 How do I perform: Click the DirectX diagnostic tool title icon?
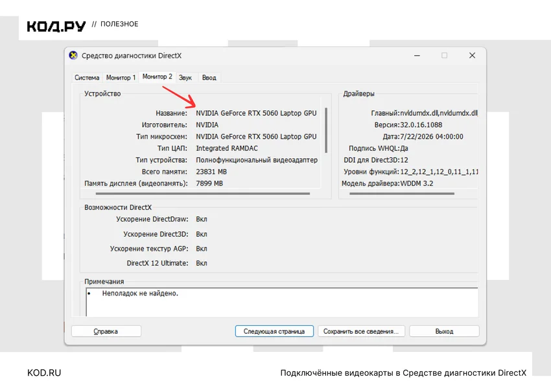pyautogui.click(x=73, y=56)
